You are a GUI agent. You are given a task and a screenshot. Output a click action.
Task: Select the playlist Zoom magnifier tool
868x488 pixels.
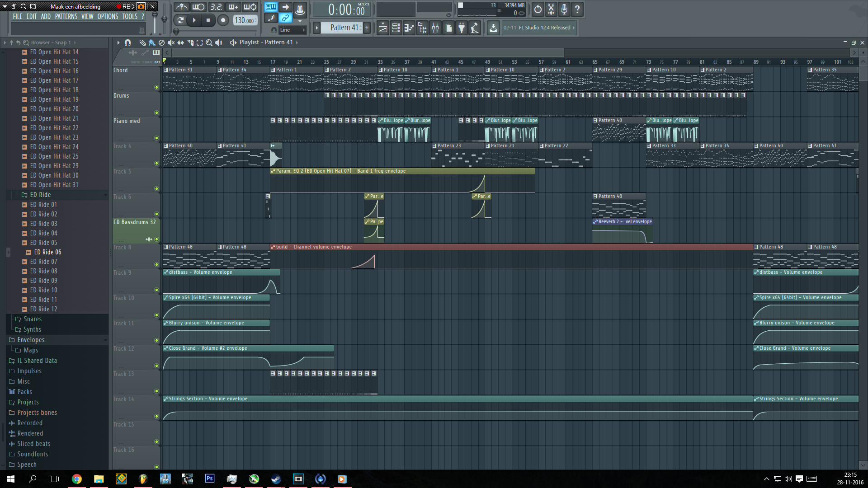click(x=209, y=42)
